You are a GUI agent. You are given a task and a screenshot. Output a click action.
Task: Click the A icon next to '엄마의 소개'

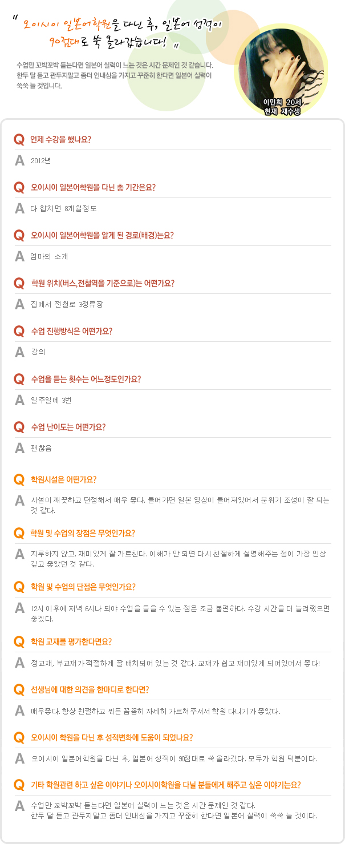[x=19, y=256]
